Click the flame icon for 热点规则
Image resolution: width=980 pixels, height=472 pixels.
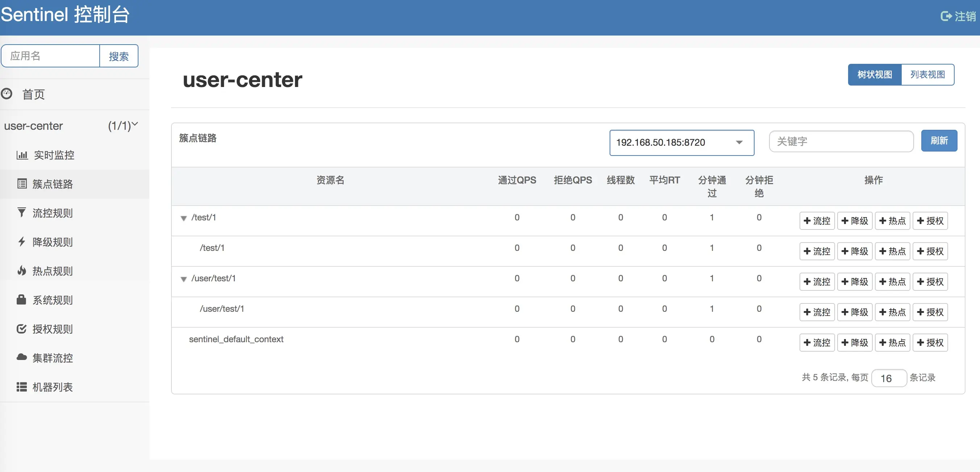coord(22,271)
